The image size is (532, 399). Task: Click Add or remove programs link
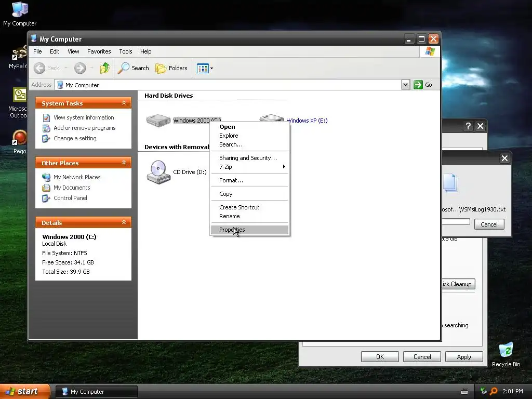tap(85, 128)
